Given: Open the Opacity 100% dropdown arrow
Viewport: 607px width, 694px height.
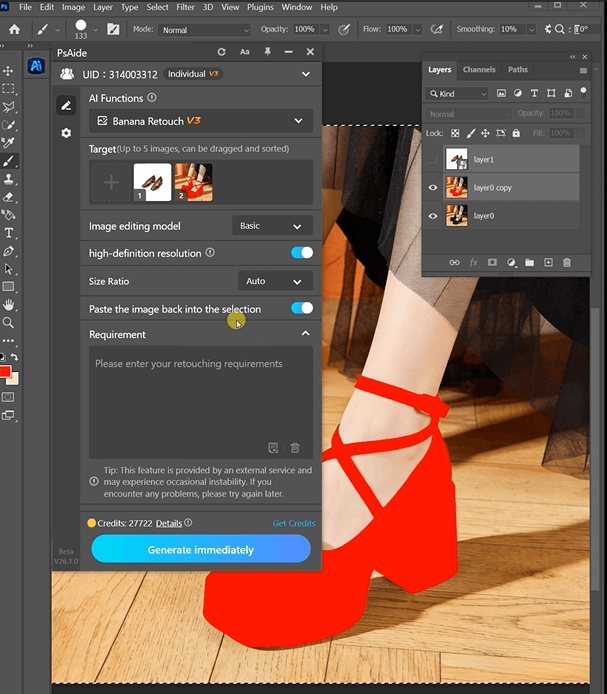Looking at the screenshot, I should point(325,29).
